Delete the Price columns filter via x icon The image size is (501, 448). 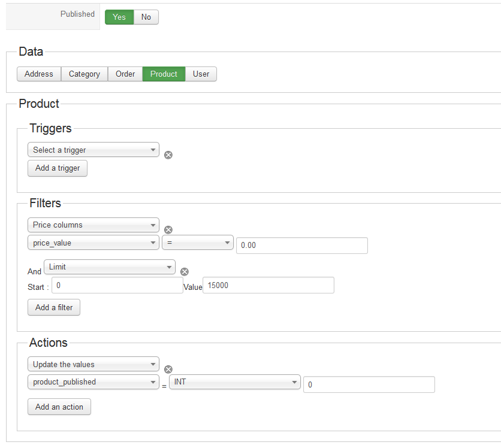coord(168,230)
